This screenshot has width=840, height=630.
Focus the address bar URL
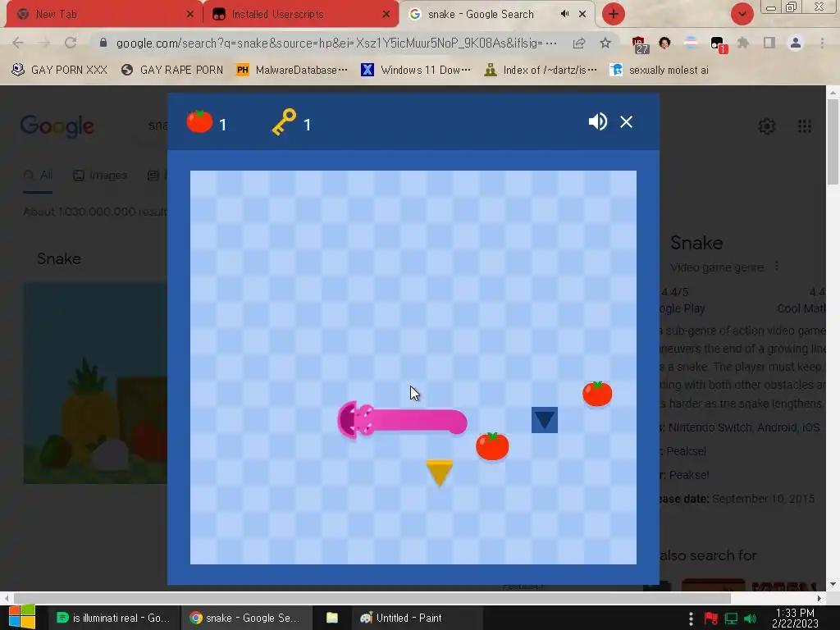(x=336, y=43)
